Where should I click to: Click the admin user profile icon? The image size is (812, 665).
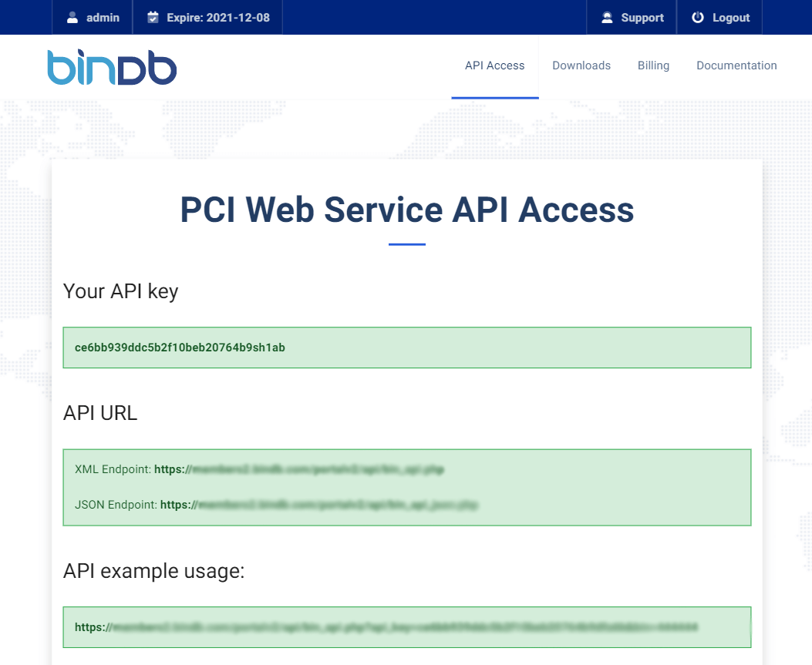(x=72, y=18)
